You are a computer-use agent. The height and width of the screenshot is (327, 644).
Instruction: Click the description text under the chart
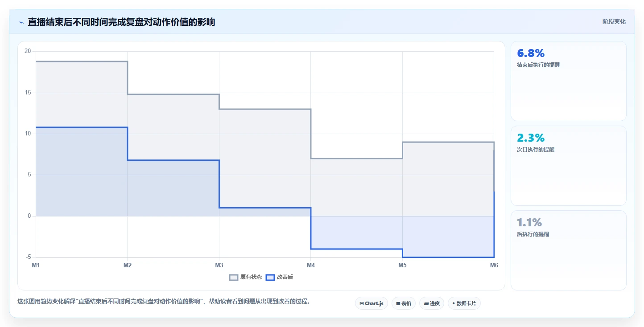click(164, 302)
